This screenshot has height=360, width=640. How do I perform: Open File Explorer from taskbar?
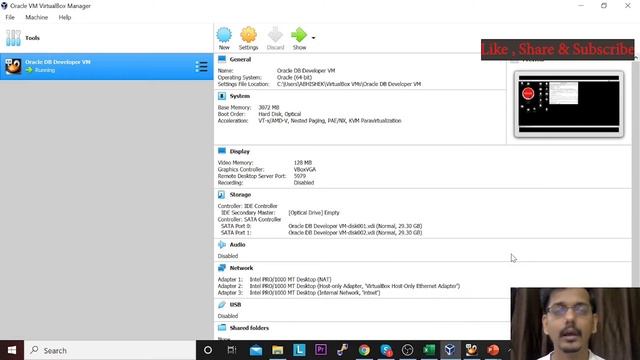tap(278, 350)
